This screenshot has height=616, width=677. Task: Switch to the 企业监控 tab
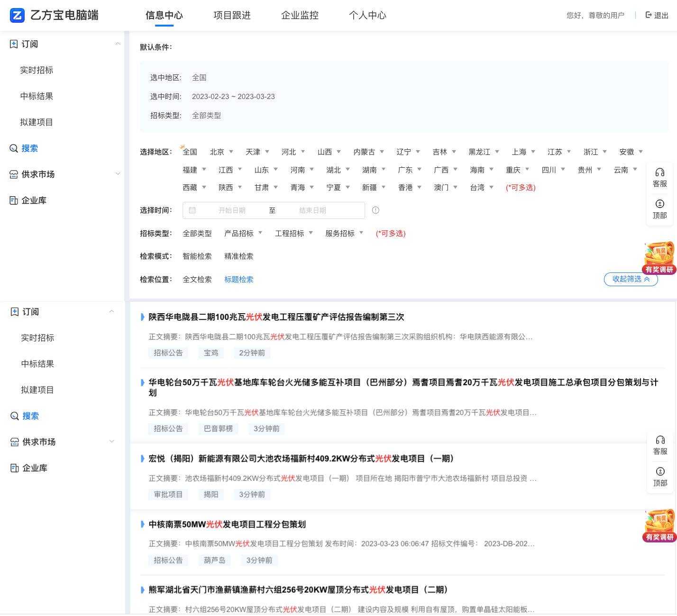click(300, 15)
